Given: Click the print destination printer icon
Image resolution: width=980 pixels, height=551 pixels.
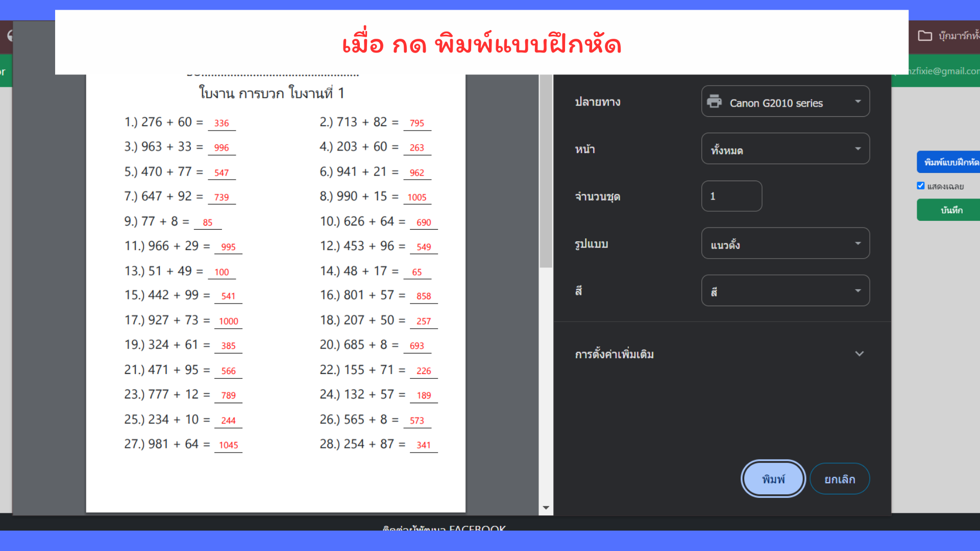Looking at the screenshot, I should [715, 103].
